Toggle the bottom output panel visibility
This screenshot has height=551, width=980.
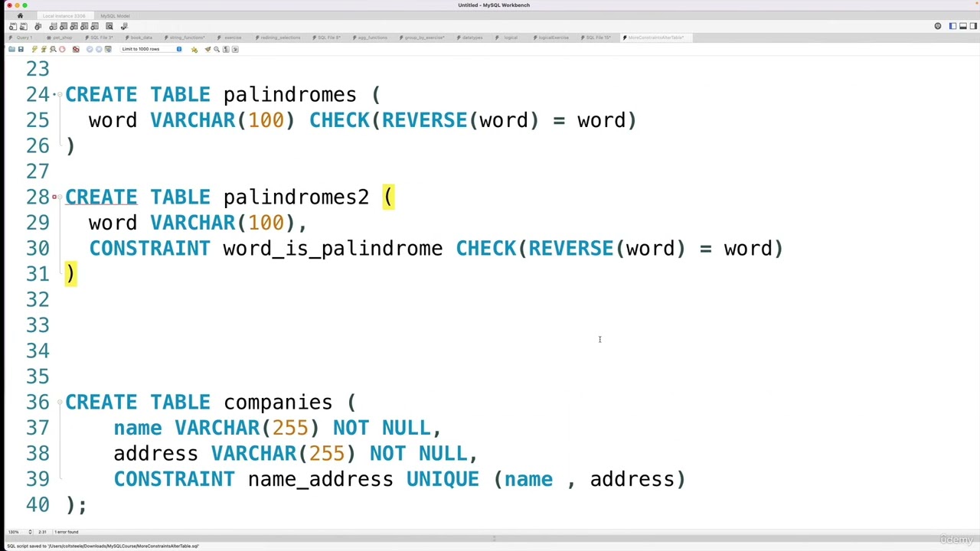pos(963,26)
